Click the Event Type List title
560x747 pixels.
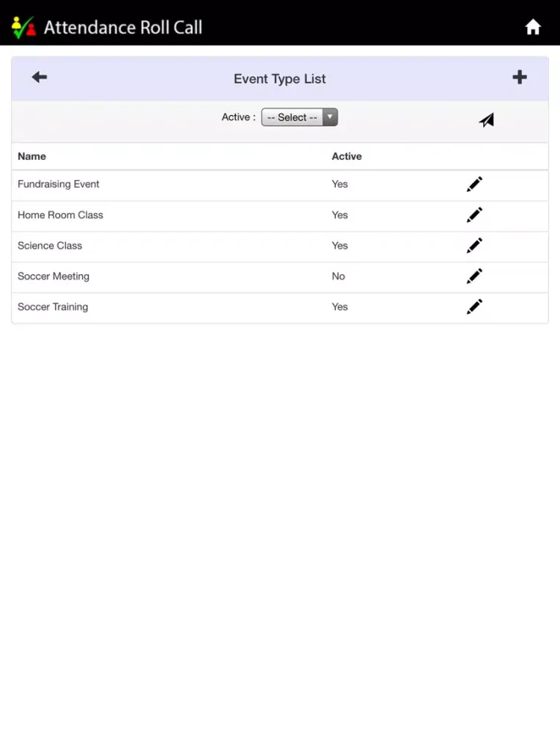(x=280, y=78)
